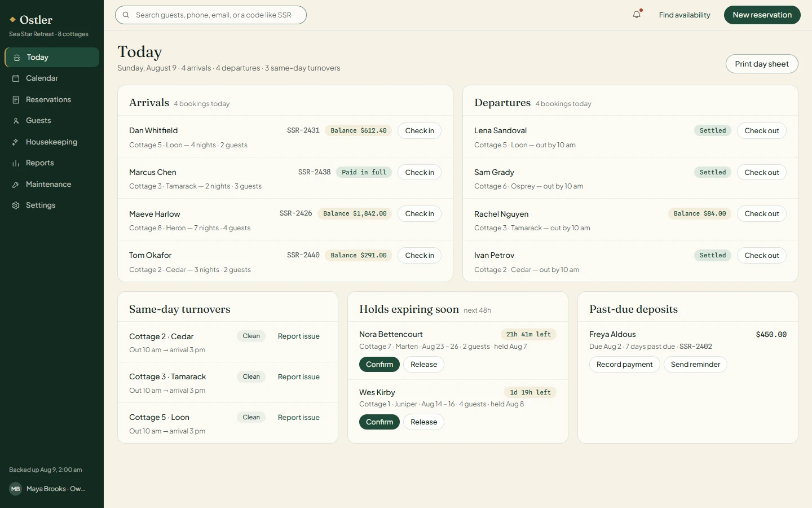Viewport: 812px width, 508px height.
Task: Open the Housekeeping section
Action: click(x=52, y=142)
